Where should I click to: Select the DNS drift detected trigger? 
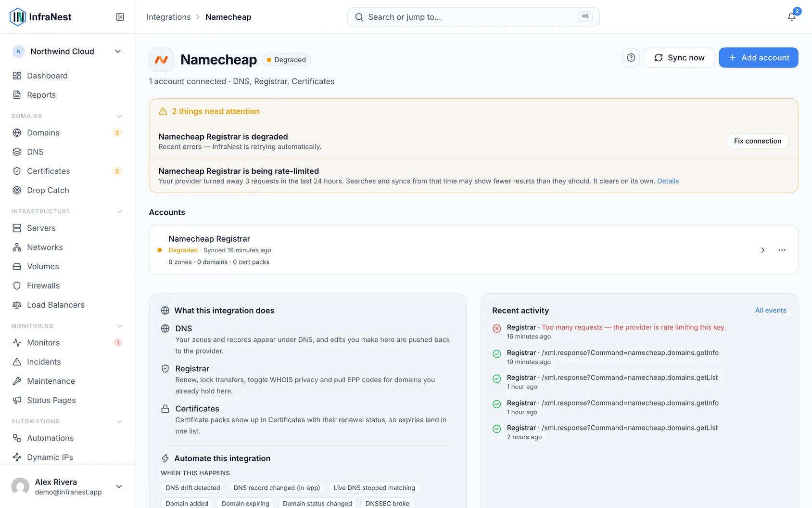pyautogui.click(x=193, y=488)
